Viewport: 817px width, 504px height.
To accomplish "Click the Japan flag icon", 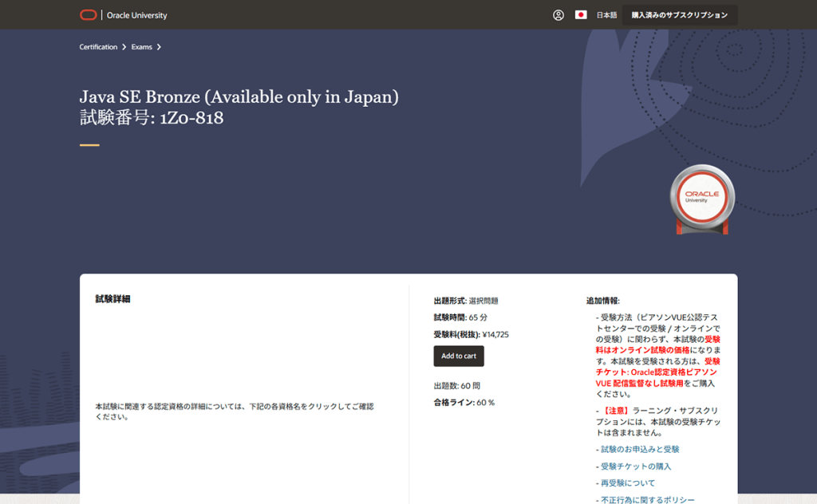I will (x=581, y=15).
